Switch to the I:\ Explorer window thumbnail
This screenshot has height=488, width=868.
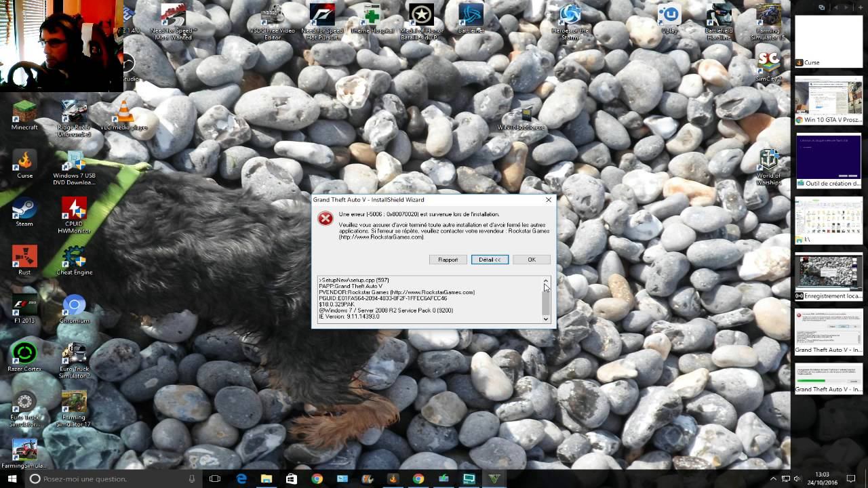pyautogui.click(x=829, y=220)
